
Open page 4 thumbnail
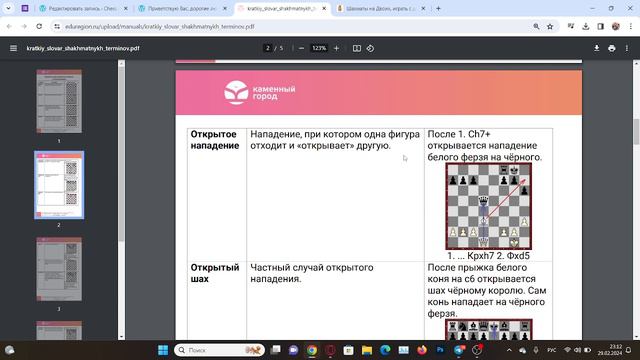pyautogui.click(x=59, y=330)
